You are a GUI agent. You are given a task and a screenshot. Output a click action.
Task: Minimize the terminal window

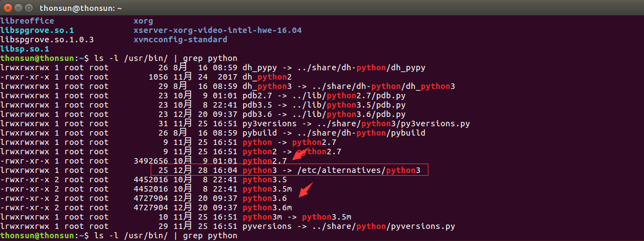[19, 7]
